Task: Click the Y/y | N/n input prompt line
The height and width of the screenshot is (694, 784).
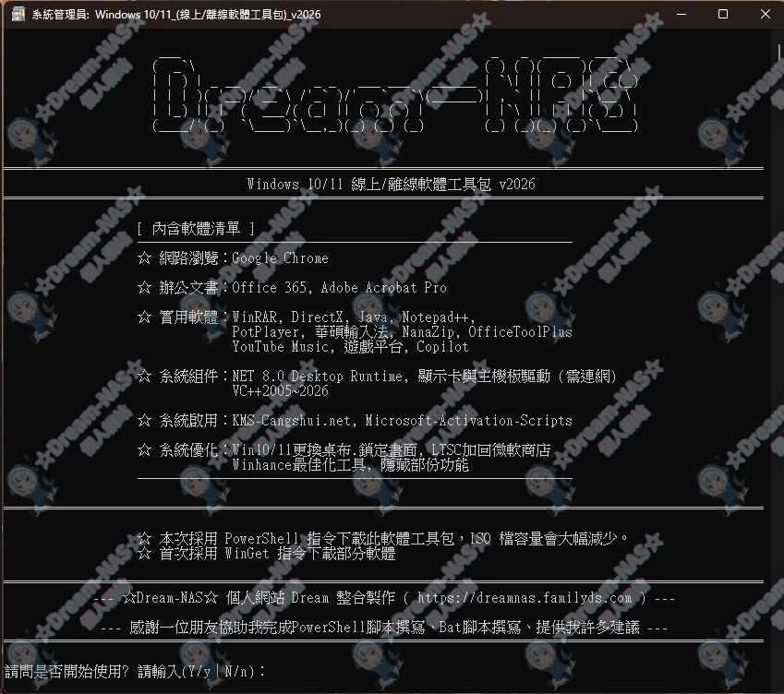Action: [135, 671]
